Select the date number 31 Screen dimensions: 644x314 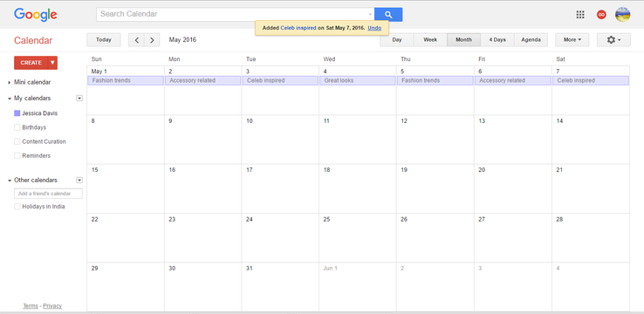click(x=250, y=269)
